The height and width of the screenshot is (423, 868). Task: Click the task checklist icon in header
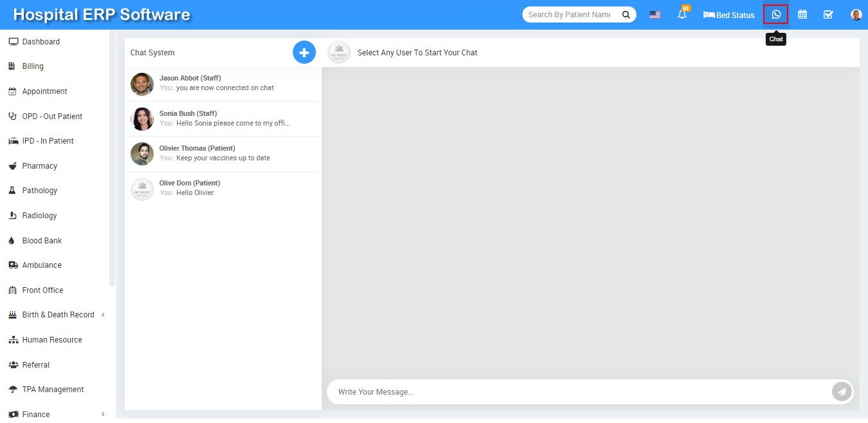tap(828, 14)
